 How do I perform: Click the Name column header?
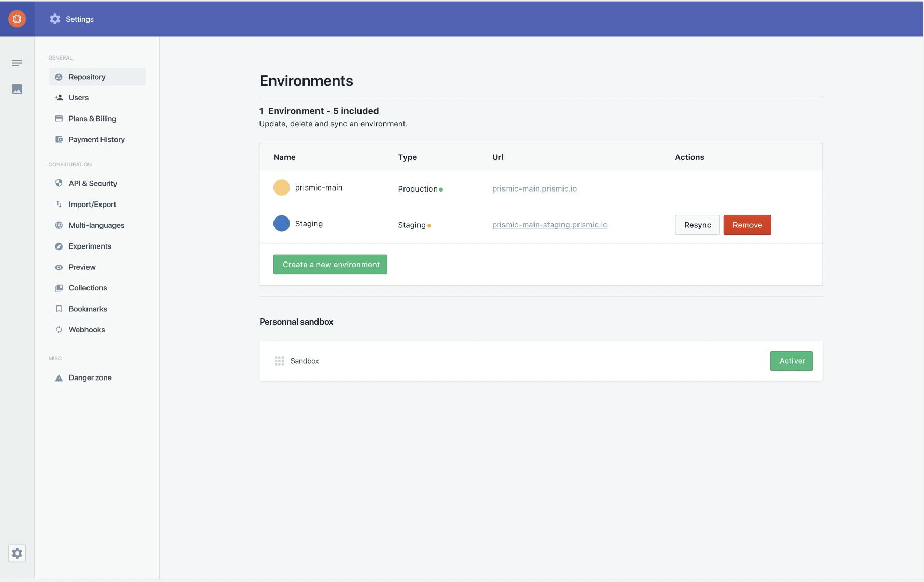[x=284, y=157]
